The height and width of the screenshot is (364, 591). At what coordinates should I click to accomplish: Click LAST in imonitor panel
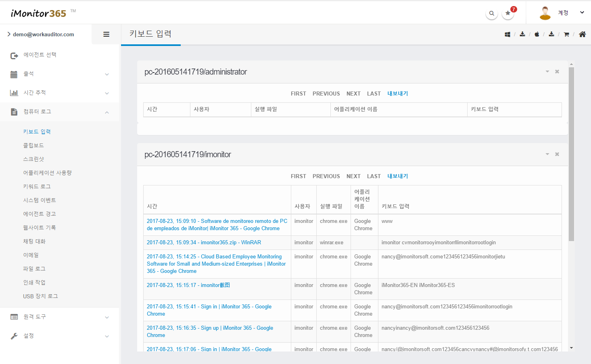(x=374, y=176)
